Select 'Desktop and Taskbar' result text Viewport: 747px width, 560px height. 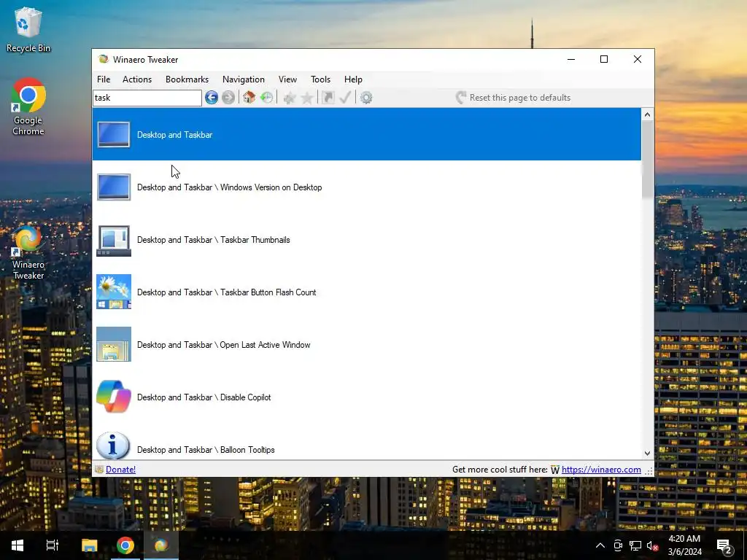click(x=175, y=135)
